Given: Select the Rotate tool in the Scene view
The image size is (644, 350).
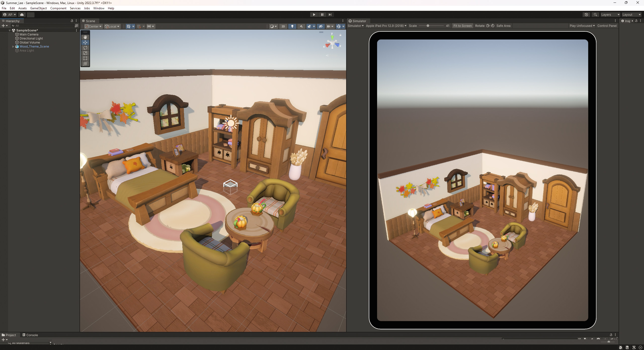Looking at the screenshot, I should pyautogui.click(x=85, y=48).
